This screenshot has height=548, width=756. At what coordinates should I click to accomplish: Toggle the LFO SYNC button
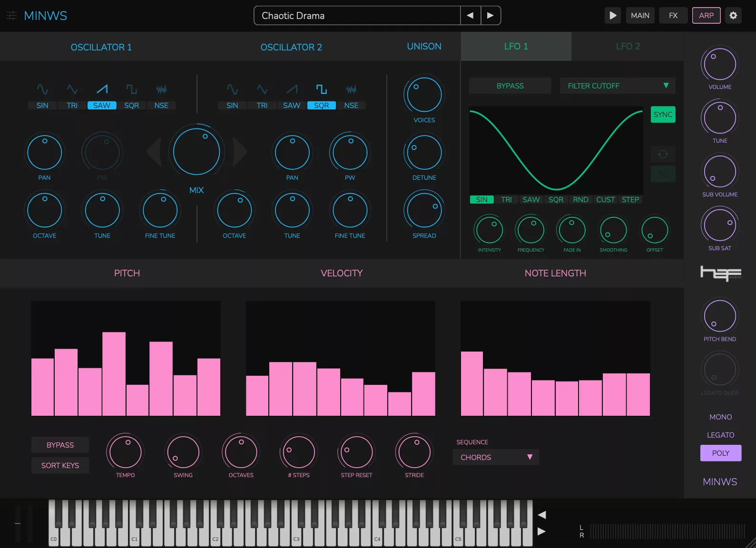click(663, 115)
